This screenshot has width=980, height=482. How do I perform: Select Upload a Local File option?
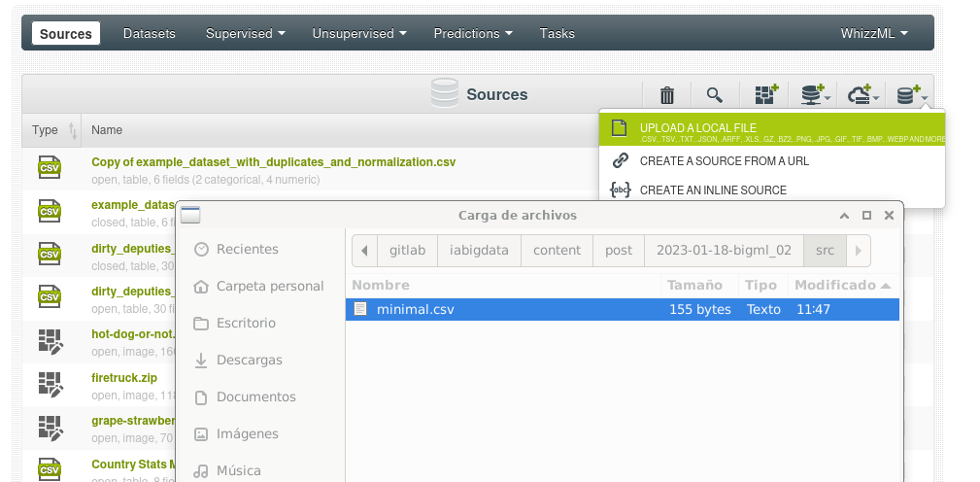pos(697,128)
